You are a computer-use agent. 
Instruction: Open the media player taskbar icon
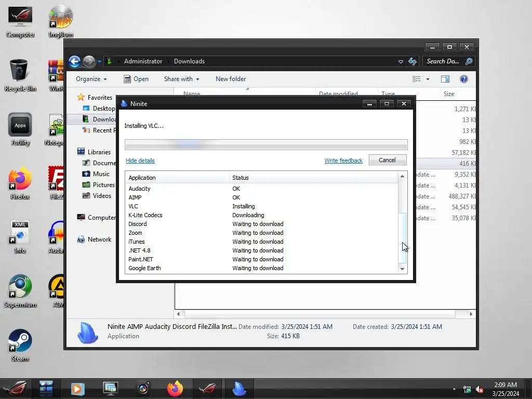(77, 389)
